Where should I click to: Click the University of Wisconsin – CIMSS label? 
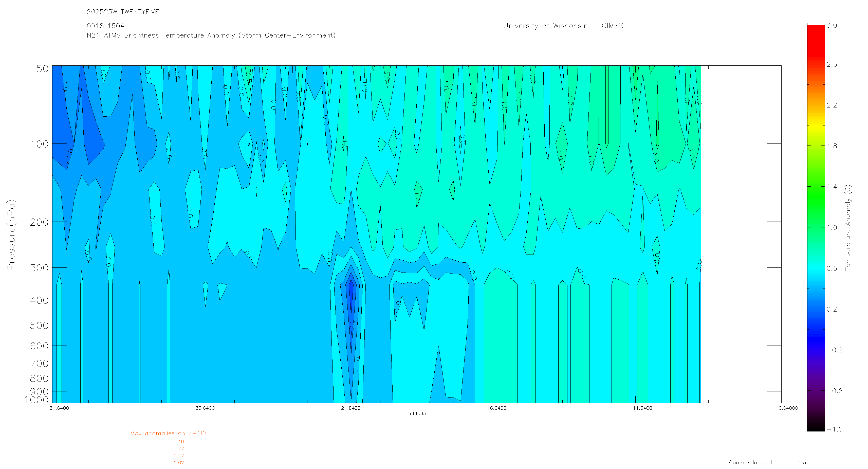pyautogui.click(x=563, y=26)
